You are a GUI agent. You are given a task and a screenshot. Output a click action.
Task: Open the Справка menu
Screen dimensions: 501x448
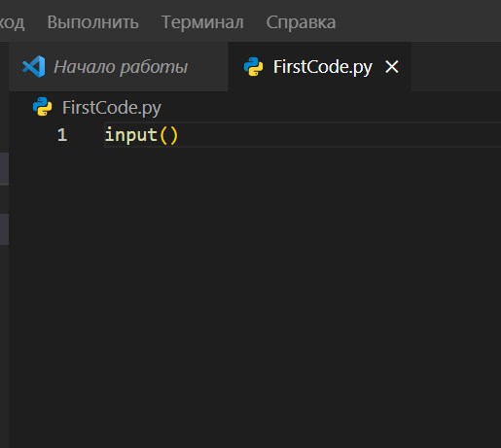[x=301, y=22]
